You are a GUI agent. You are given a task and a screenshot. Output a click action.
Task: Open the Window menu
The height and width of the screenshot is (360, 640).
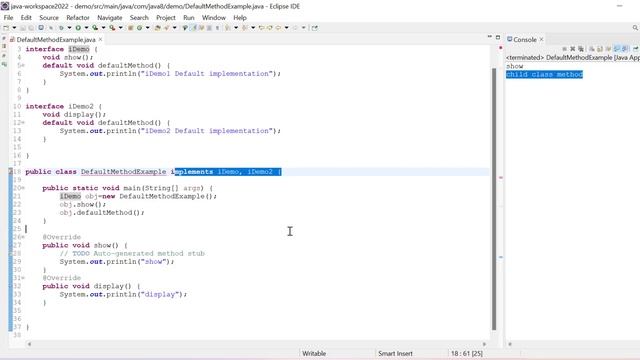[213, 18]
